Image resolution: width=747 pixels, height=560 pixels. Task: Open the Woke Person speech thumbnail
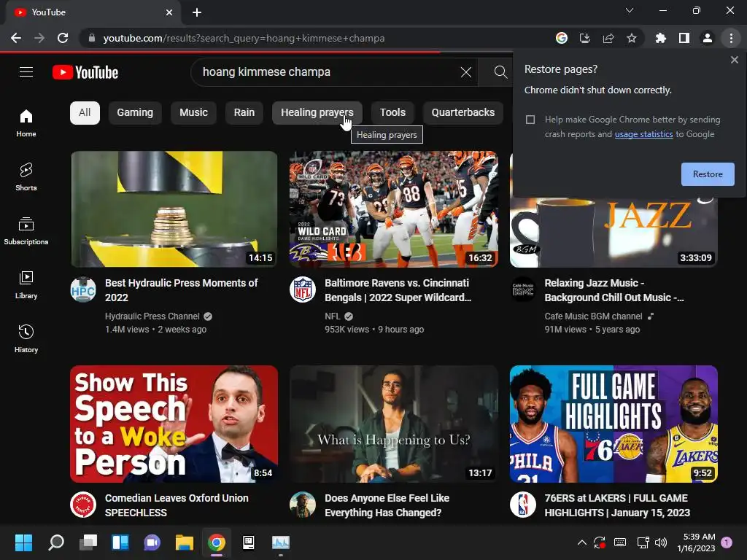pyautogui.click(x=174, y=424)
